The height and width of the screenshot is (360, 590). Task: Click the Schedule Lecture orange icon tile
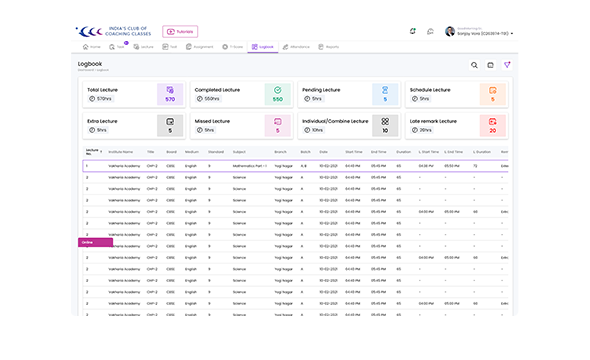click(493, 94)
